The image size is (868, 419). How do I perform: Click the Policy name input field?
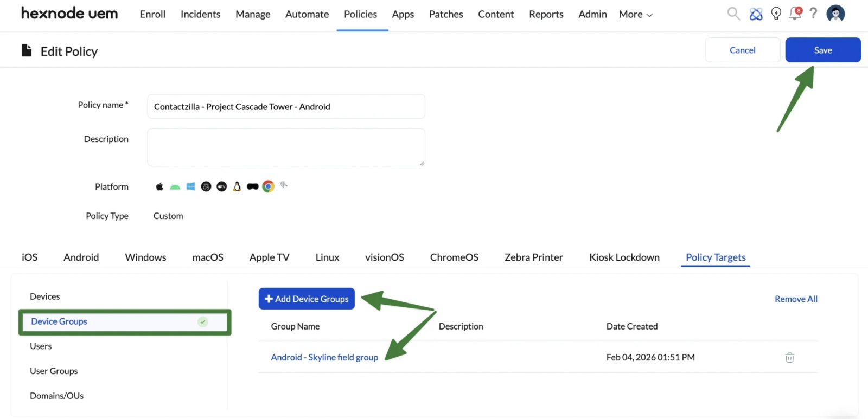tap(286, 106)
